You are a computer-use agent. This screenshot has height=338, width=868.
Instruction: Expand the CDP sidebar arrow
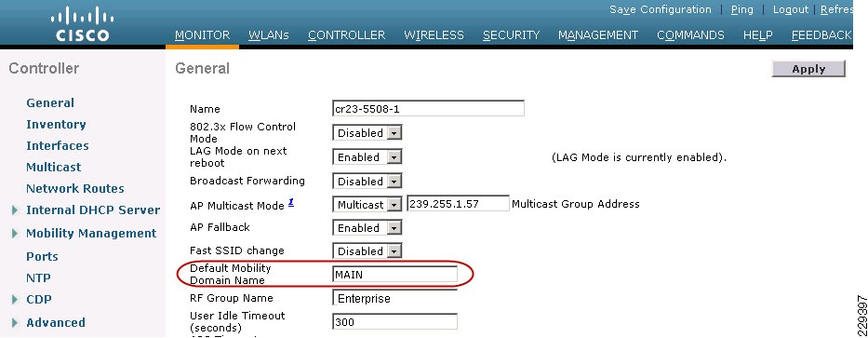point(14,299)
